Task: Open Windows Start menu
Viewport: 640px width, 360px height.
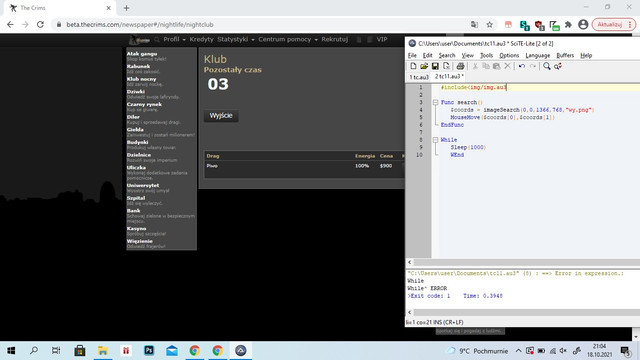Action: point(11,351)
